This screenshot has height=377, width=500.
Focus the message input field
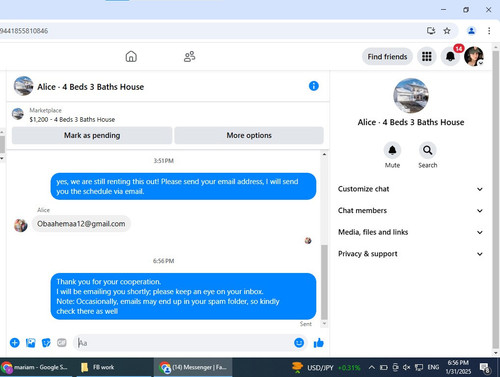pyautogui.click(x=183, y=343)
